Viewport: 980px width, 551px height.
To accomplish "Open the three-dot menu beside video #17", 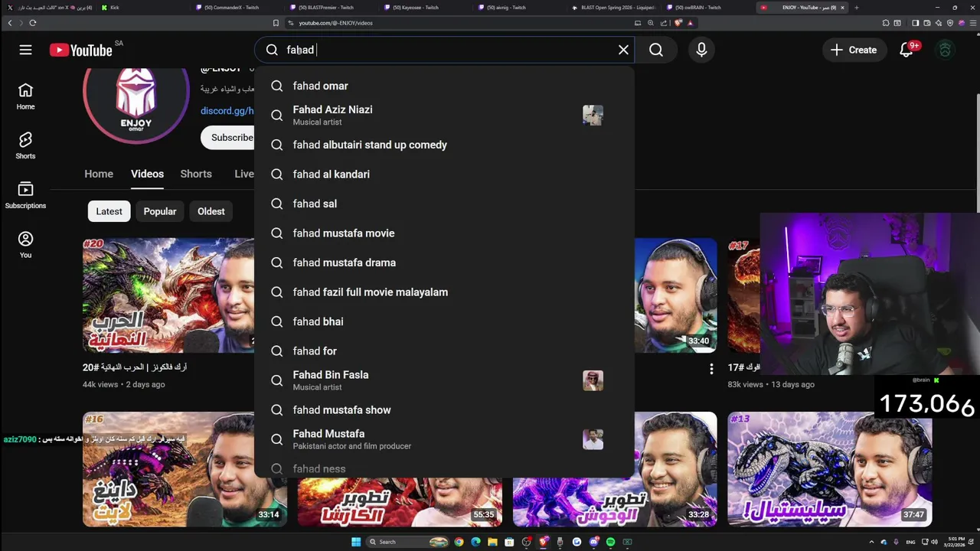I will (711, 369).
